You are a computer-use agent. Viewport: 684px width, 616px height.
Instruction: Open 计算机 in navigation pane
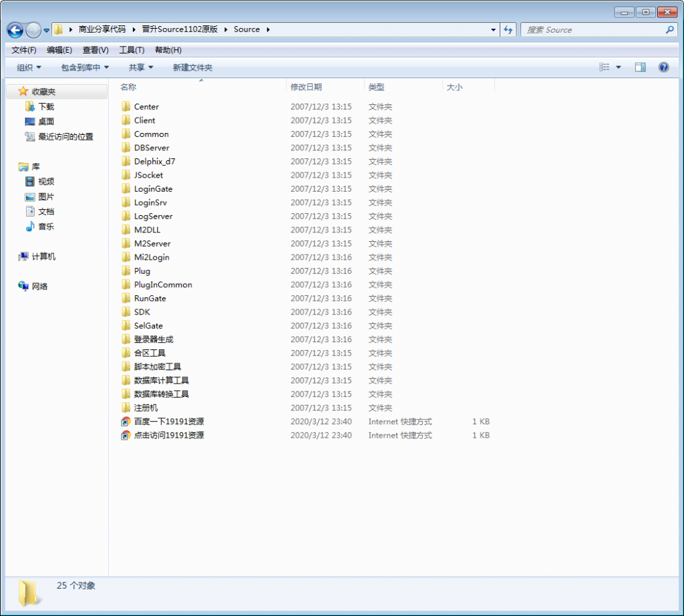(43, 257)
